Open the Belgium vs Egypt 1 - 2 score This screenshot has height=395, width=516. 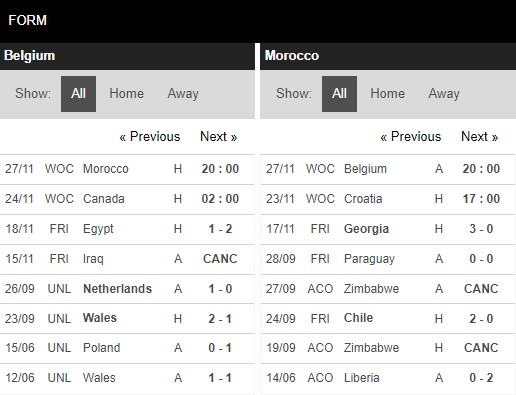(x=220, y=229)
